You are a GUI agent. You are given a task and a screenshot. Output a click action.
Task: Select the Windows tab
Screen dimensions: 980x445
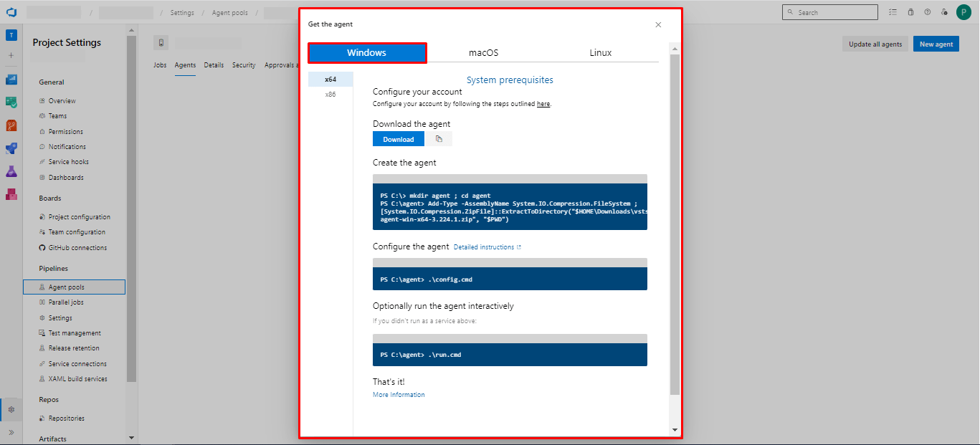[x=367, y=52]
